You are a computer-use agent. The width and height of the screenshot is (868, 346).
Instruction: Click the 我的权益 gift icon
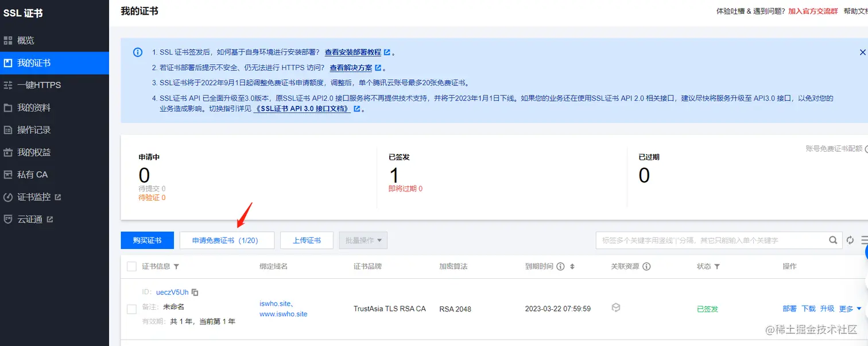coord(8,152)
